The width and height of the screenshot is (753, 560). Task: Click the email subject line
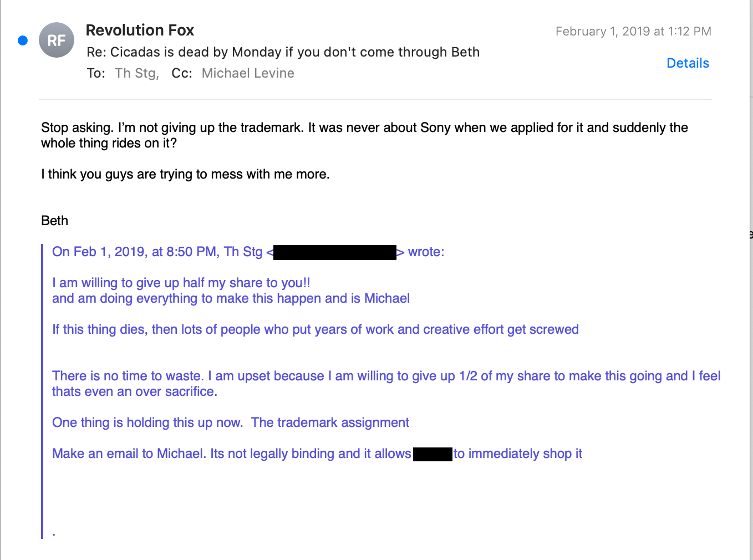pos(283,52)
